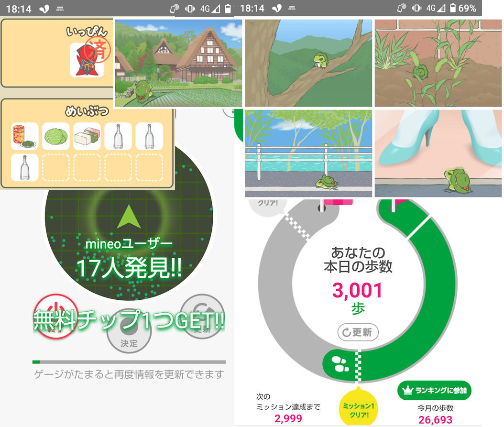Open the いっぴん warrior doll item
Image resolution: width=504 pixels, height=427 pixels.
87,60
